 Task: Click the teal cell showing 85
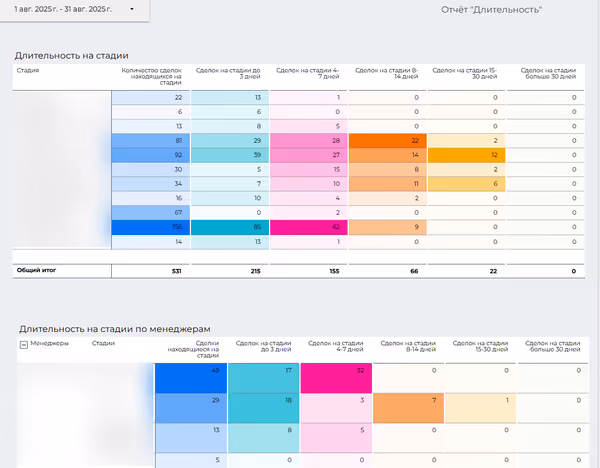[x=228, y=227]
